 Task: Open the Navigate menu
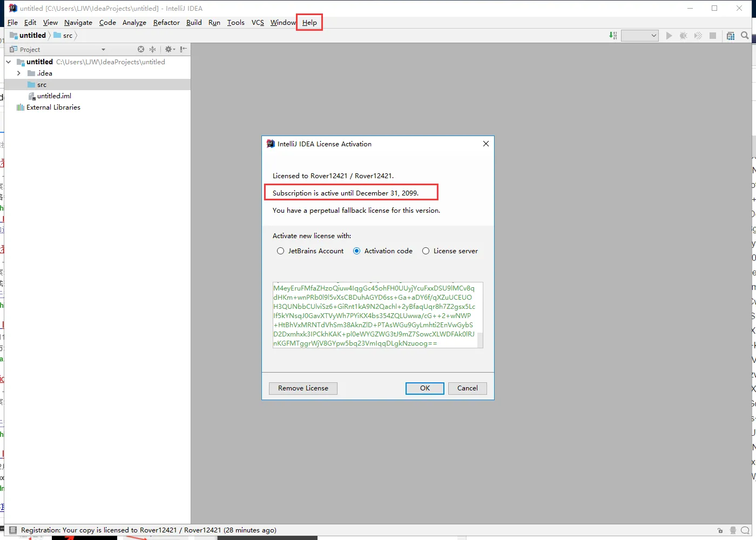pyautogui.click(x=78, y=23)
